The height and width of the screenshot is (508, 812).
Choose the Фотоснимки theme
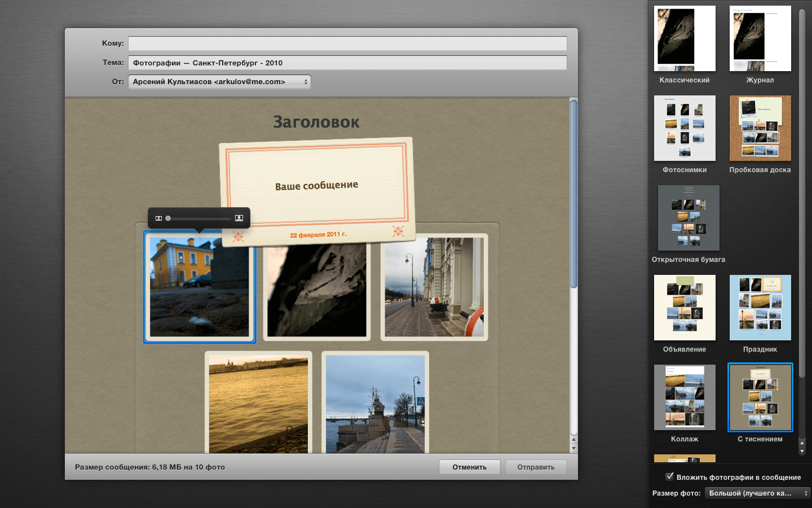click(685, 128)
